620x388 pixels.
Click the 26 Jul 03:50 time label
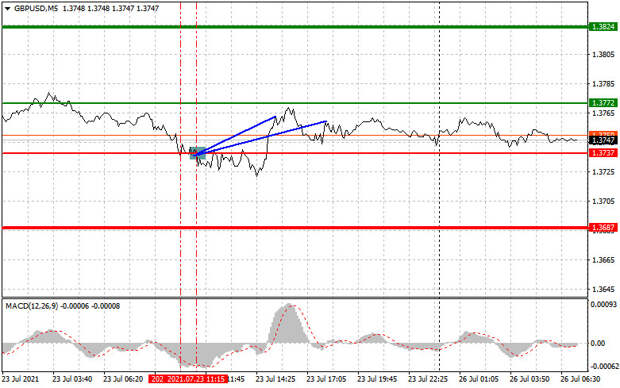point(529,379)
